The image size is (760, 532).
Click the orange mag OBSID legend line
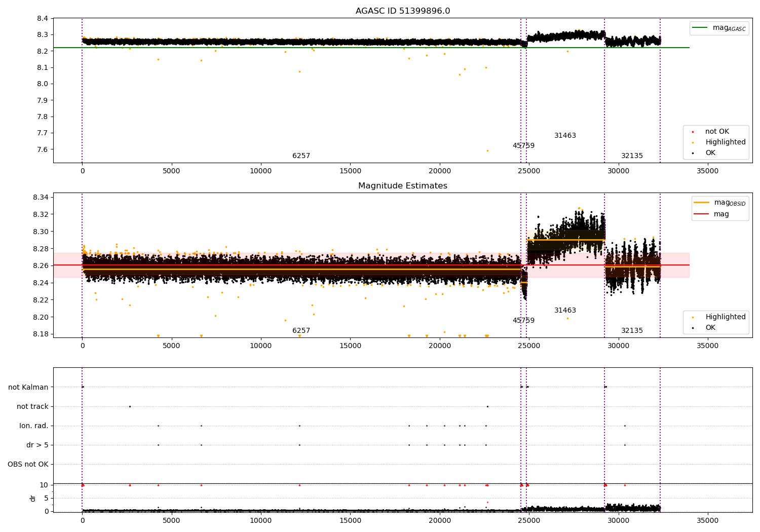pyautogui.click(x=701, y=203)
